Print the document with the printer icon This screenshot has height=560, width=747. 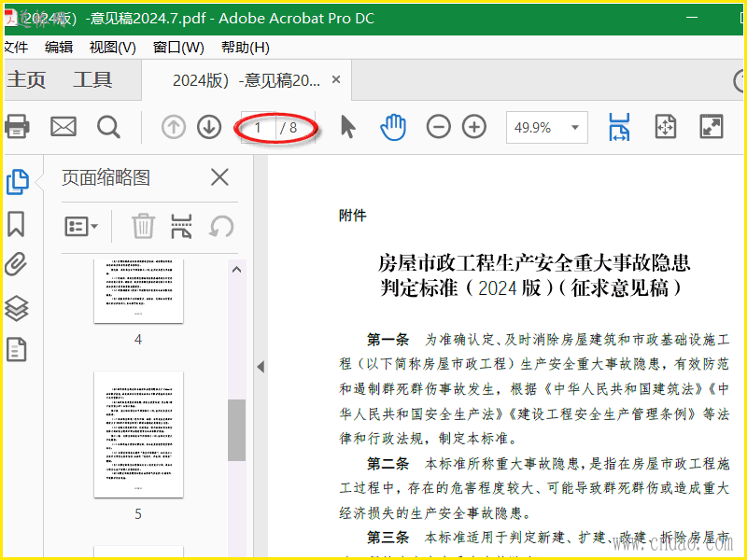(x=17, y=127)
